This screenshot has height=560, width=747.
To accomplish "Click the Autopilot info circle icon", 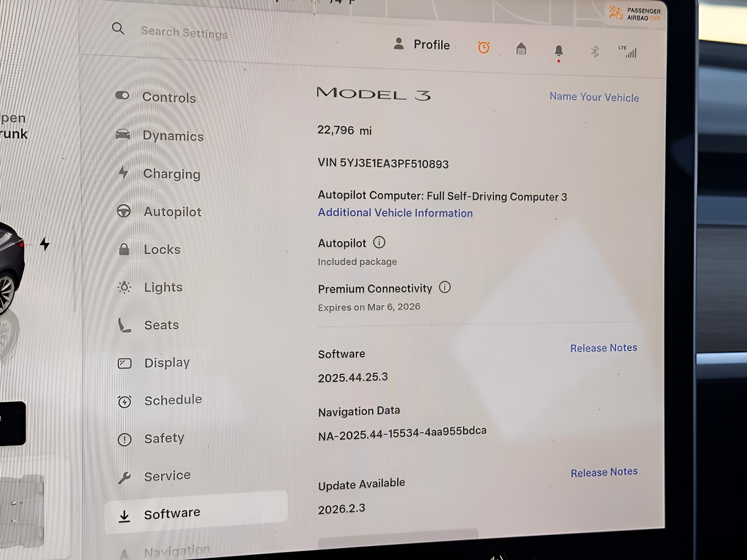I will coord(379,242).
